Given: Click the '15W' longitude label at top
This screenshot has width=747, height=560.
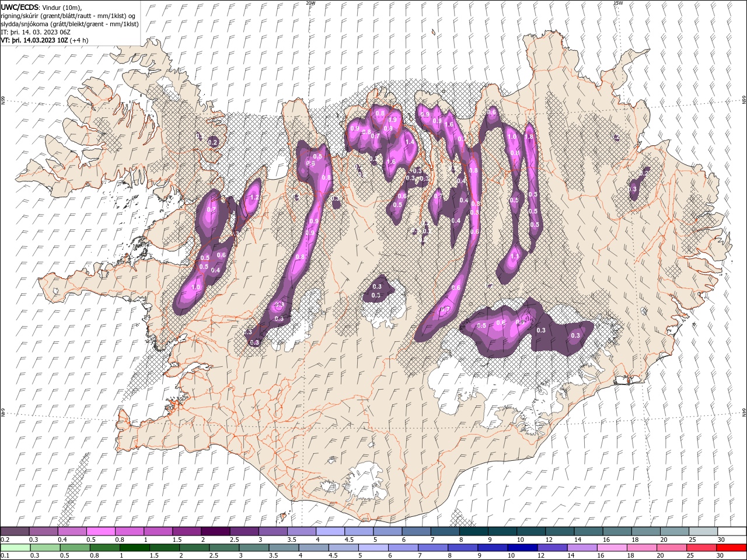Looking at the screenshot, I should [618, 3].
